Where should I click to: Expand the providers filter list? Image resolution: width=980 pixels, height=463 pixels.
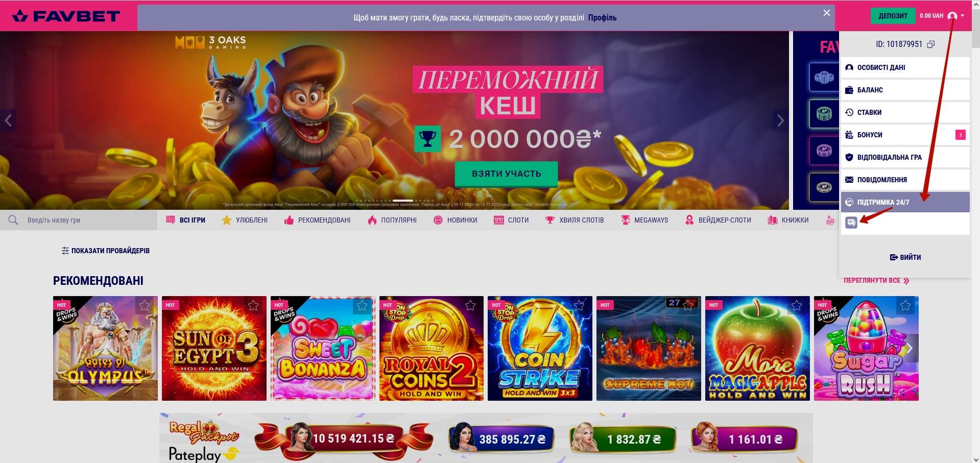pyautogui.click(x=106, y=251)
